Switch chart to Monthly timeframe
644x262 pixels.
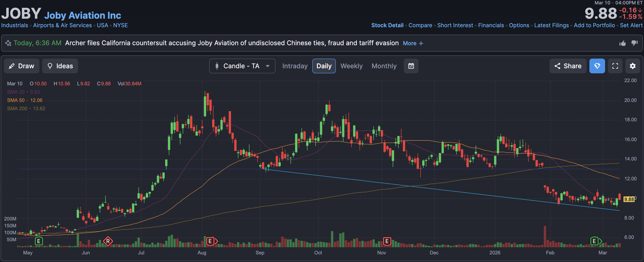click(x=384, y=66)
